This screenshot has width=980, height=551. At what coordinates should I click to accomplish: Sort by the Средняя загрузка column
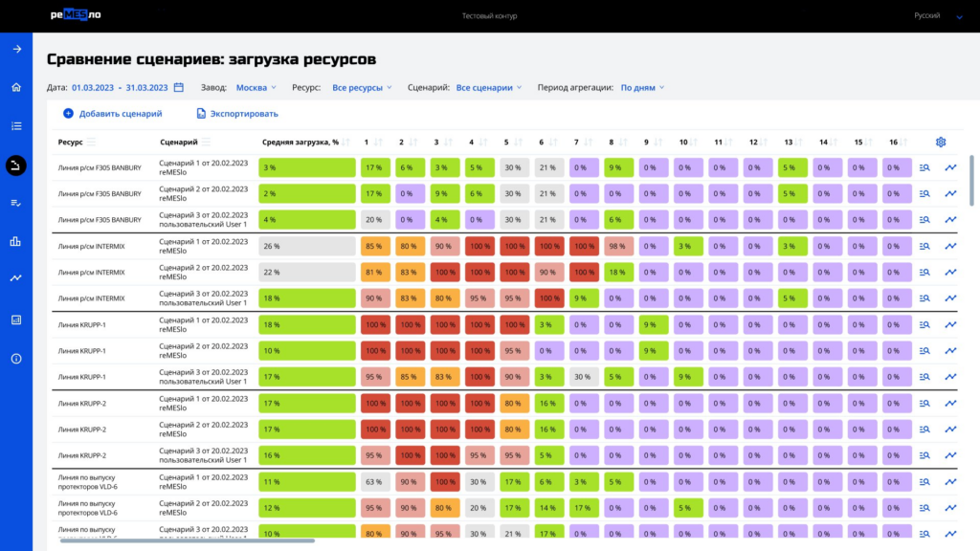[x=346, y=142]
